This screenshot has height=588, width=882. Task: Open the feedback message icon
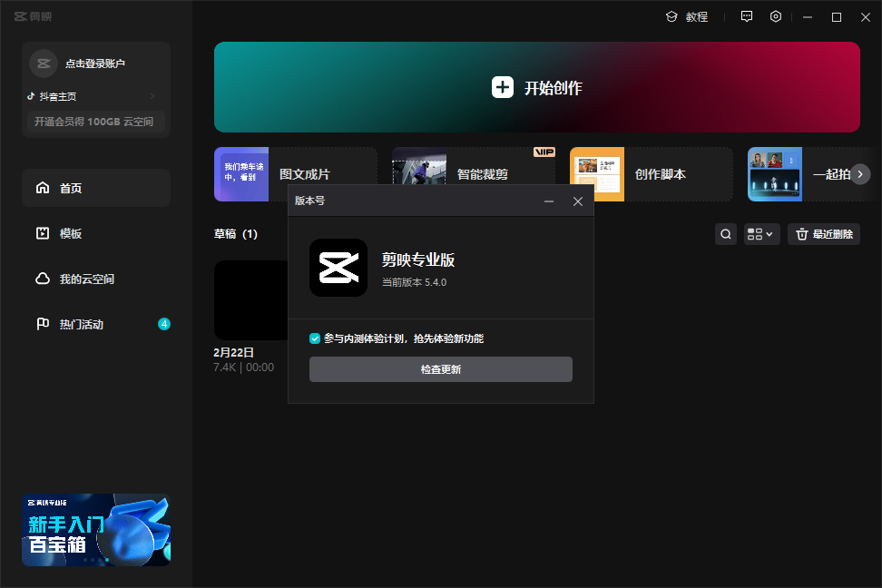click(747, 16)
